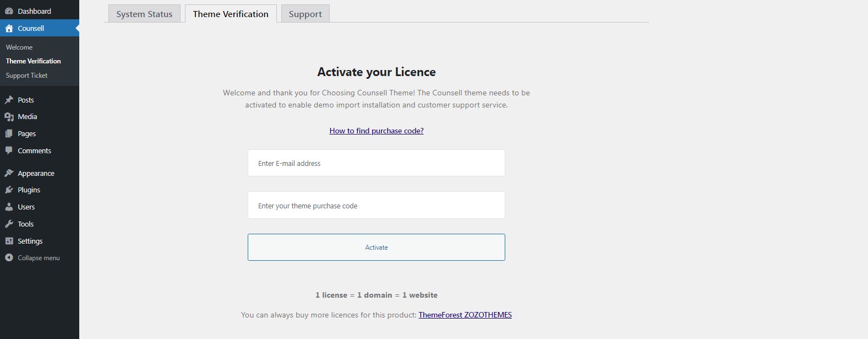The height and width of the screenshot is (339, 868).
Task: Focus the Enter E-mail address field
Action: tap(376, 163)
